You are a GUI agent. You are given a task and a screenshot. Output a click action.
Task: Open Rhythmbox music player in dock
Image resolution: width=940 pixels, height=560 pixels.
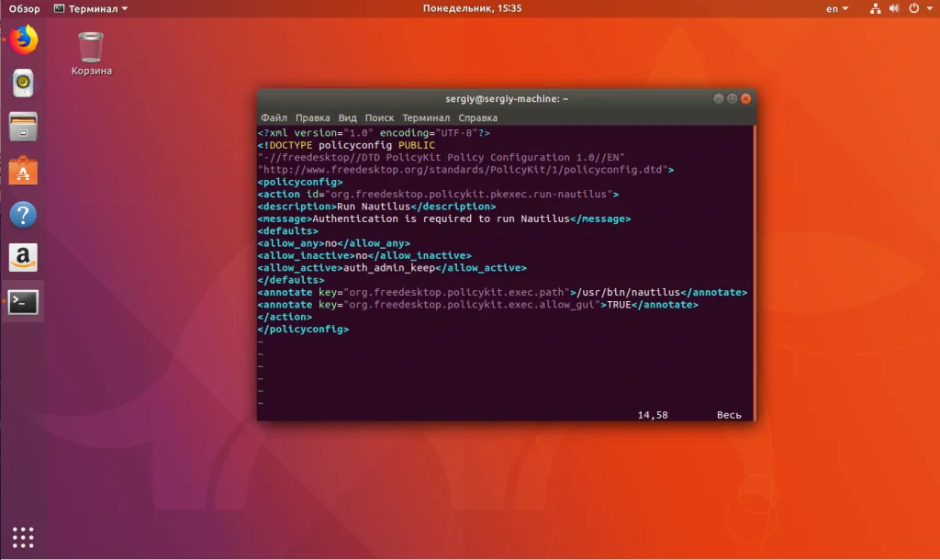[23, 84]
